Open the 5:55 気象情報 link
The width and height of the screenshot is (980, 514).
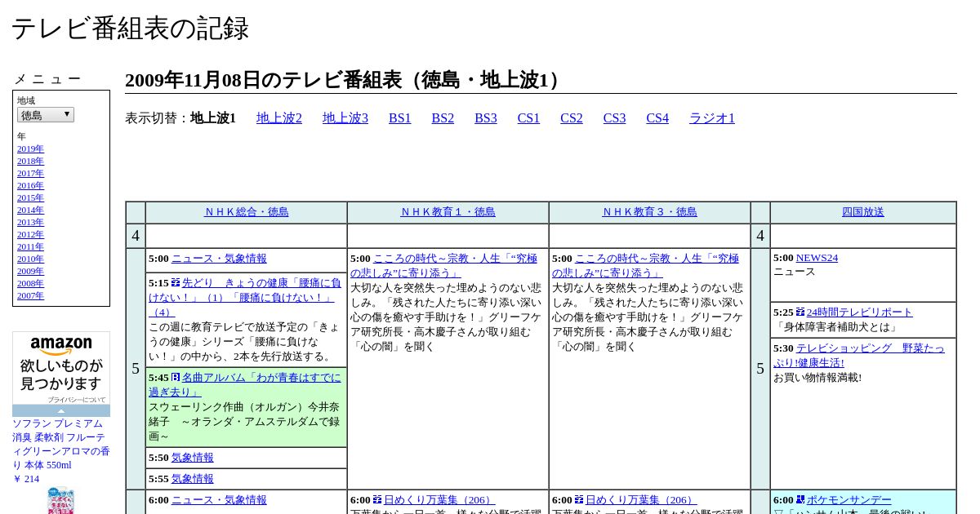click(193, 479)
